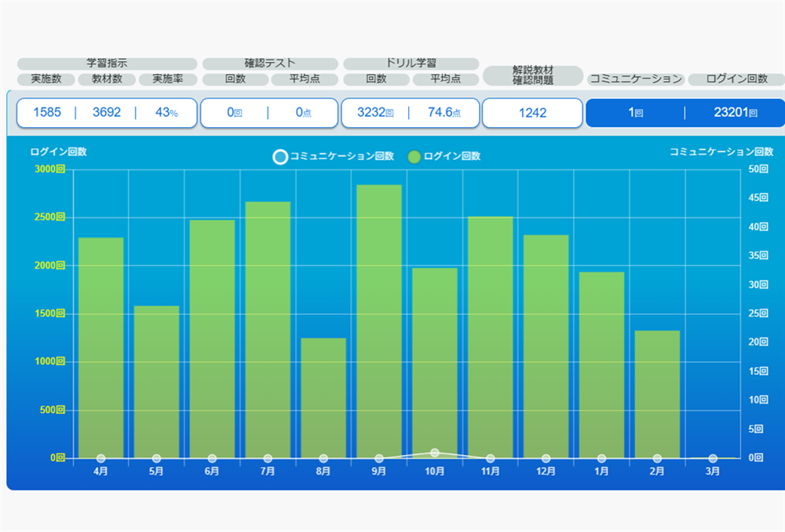Click the ログイン回数 header label
This screenshot has width=785, height=532.
tap(736, 79)
